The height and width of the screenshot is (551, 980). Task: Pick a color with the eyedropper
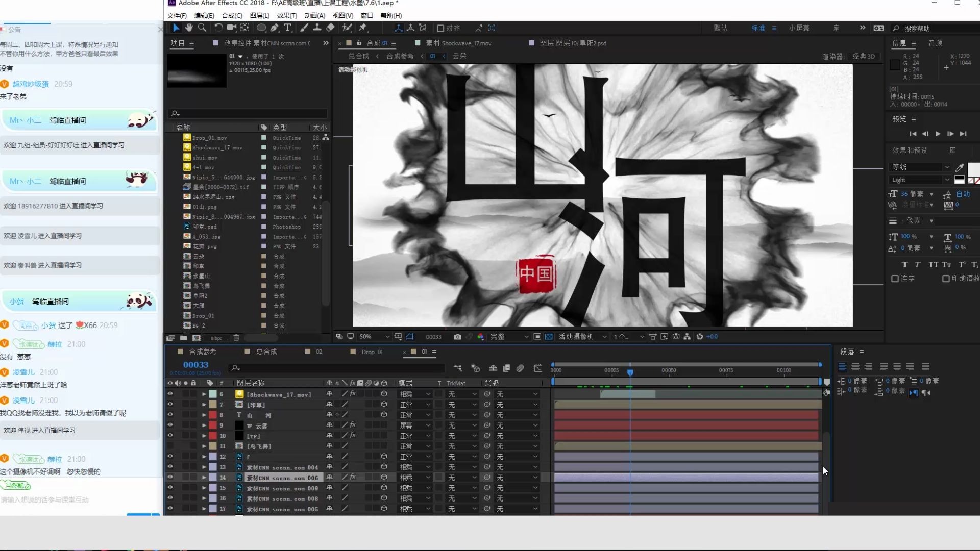tap(960, 167)
